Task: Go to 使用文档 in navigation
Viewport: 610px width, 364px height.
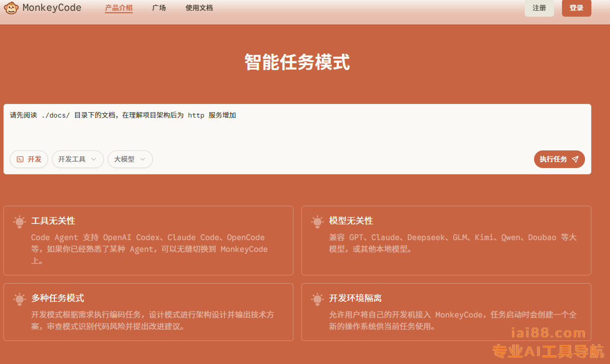Action: pyautogui.click(x=199, y=8)
